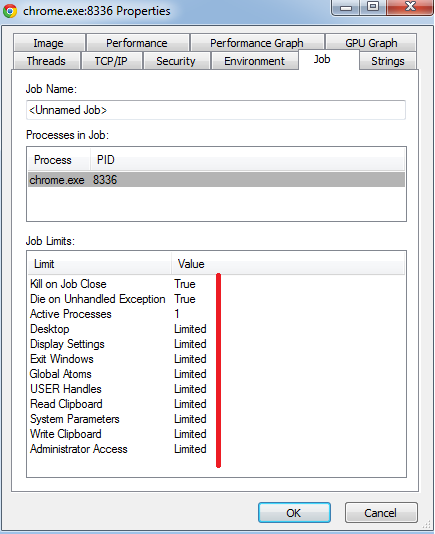
Task: Open the Performance Graph tab
Action: (x=257, y=43)
